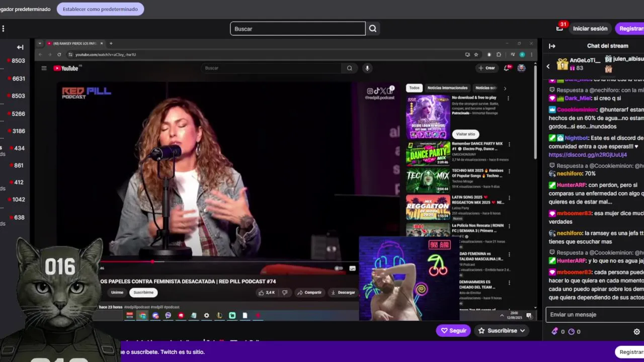Click the red YouTube progress bar scrubber
The width and height of the screenshot is (644, 362).
click(152, 261)
